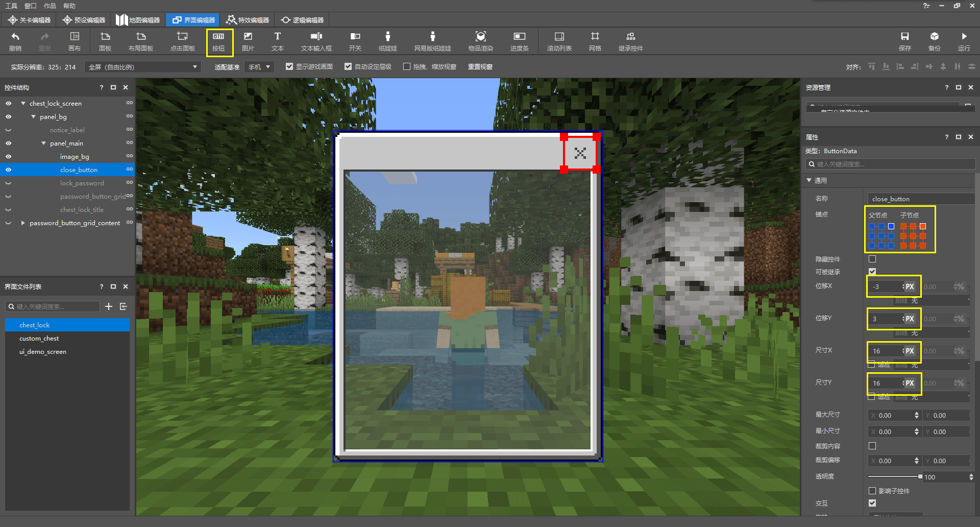The width and height of the screenshot is (980, 527).
Task: Open 跟随 dropdown under 位移X
Action: (932, 301)
